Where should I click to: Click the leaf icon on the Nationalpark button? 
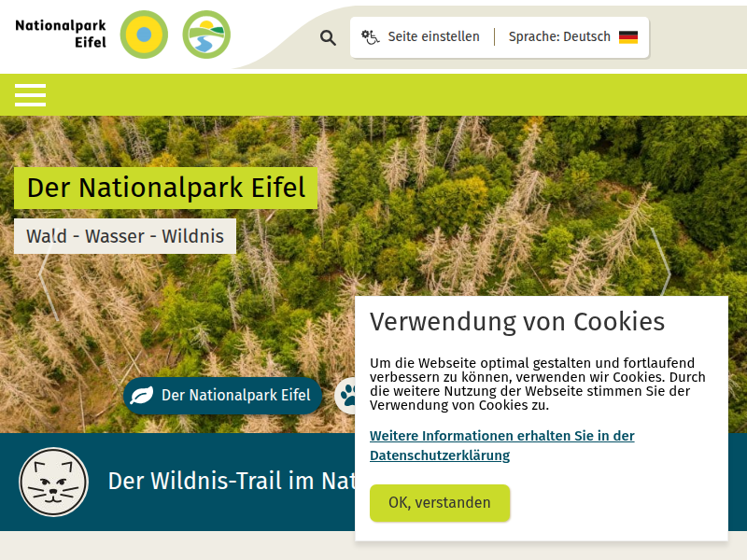point(142,395)
